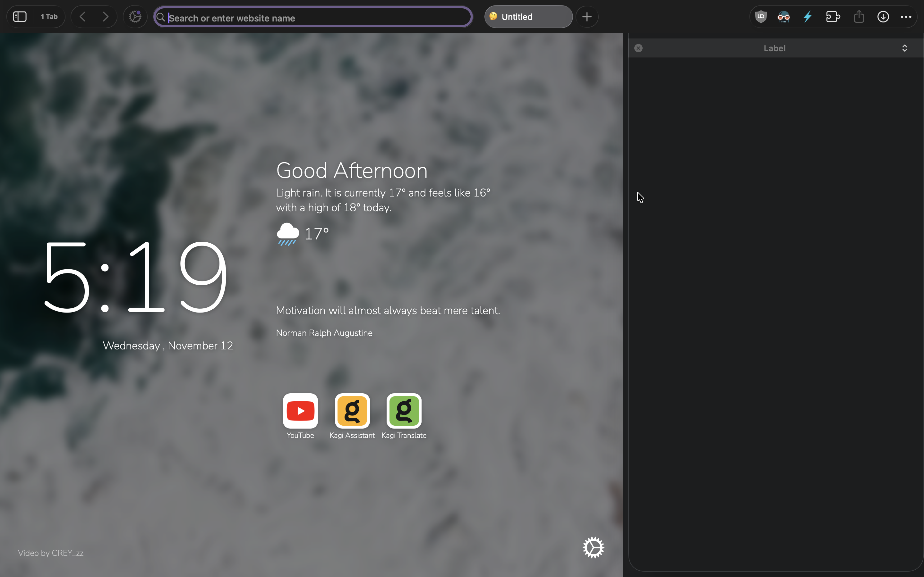Click the glasses privacy extension icon
Viewport: 924px width, 577px height.
click(783, 17)
